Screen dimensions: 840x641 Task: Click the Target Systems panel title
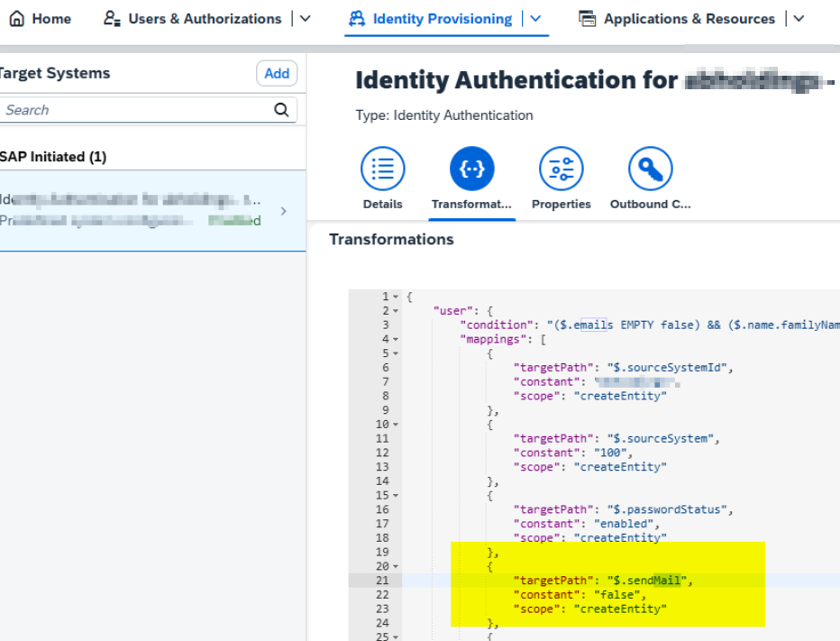pos(54,73)
